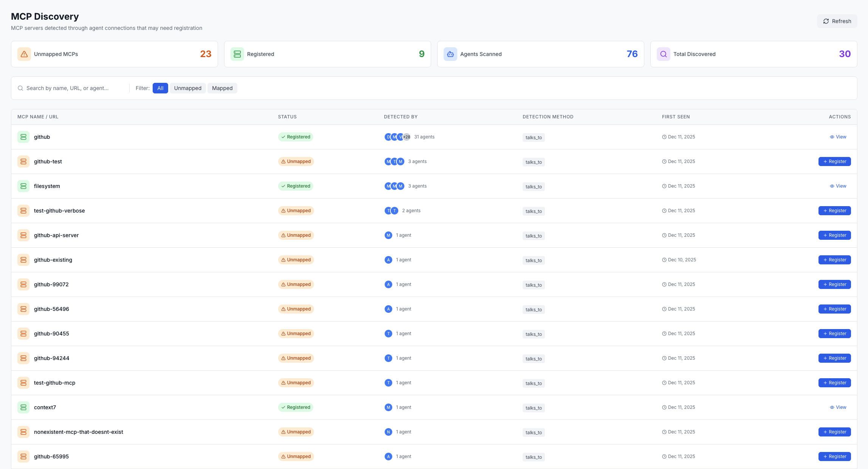Click the +28 agents avatar badge
This screenshot has height=469, width=868.
pyautogui.click(x=407, y=137)
